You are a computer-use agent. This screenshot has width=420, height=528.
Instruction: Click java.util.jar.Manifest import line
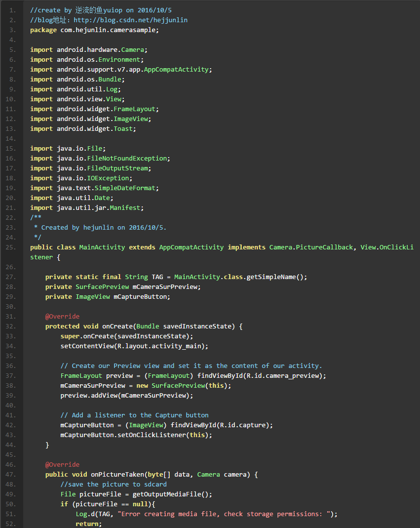tap(87, 208)
